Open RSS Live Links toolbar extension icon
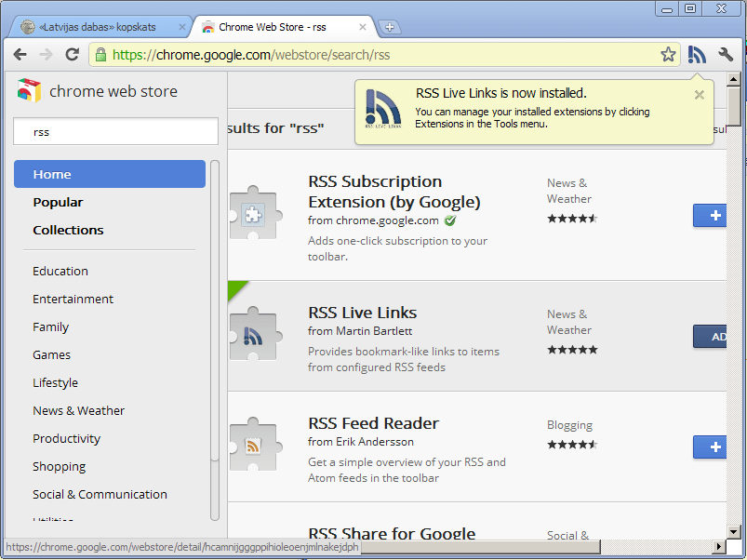Viewport: 747px width, 560px height. click(697, 55)
